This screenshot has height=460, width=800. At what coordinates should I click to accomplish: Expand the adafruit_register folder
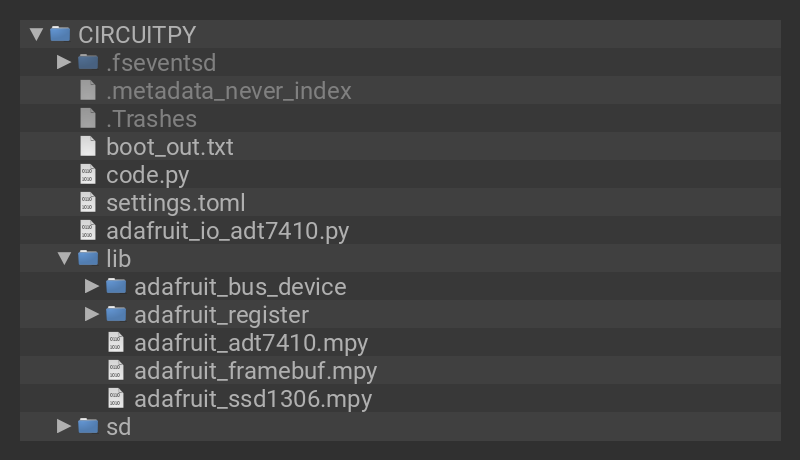pos(92,314)
